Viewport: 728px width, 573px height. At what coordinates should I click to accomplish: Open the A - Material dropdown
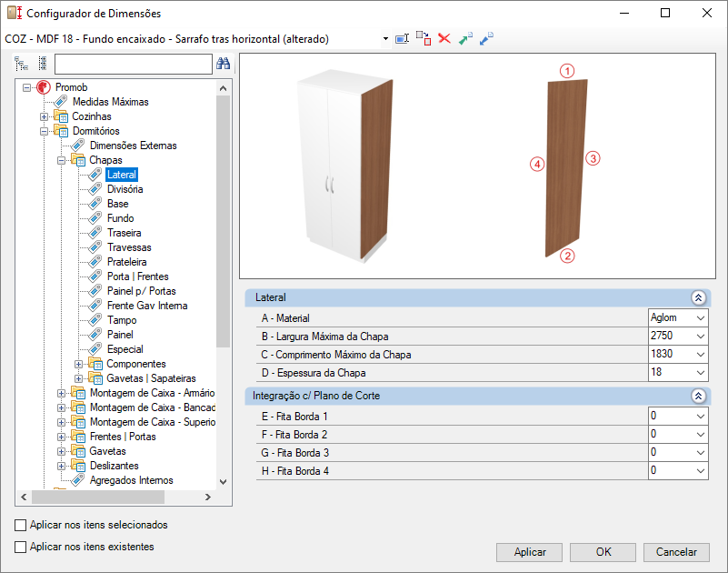pos(678,317)
